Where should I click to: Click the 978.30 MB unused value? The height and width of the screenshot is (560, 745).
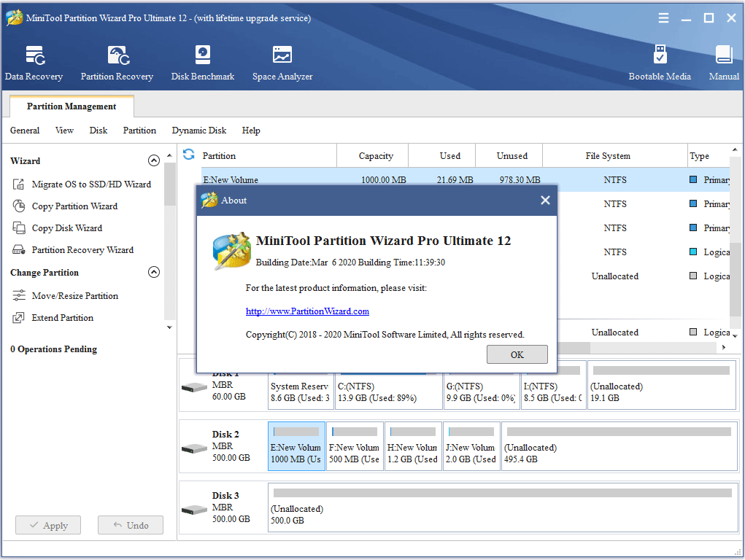tap(520, 180)
